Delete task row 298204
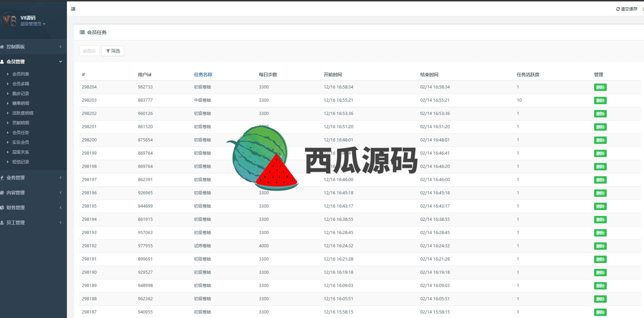The height and width of the screenshot is (318, 644). click(600, 87)
